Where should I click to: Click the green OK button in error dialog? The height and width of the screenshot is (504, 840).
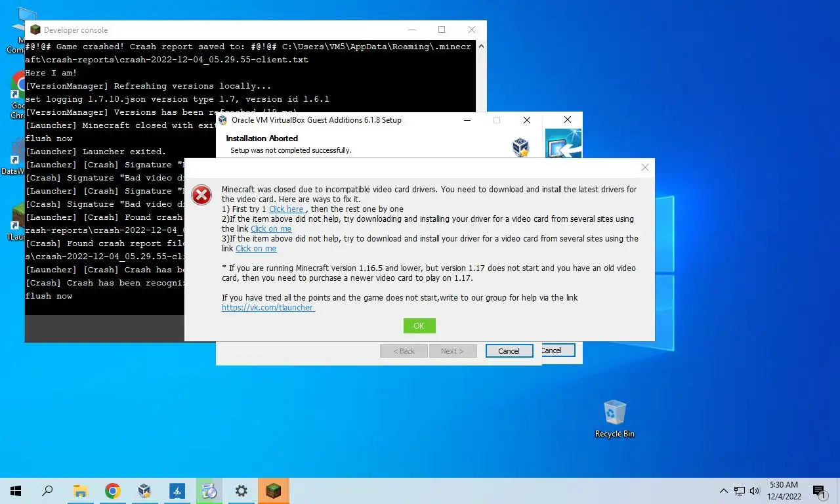(x=419, y=325)
